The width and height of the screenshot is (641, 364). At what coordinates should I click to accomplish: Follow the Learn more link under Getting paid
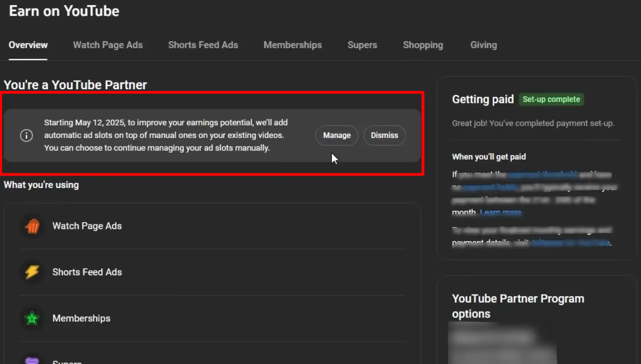click(x=500, y=212)
